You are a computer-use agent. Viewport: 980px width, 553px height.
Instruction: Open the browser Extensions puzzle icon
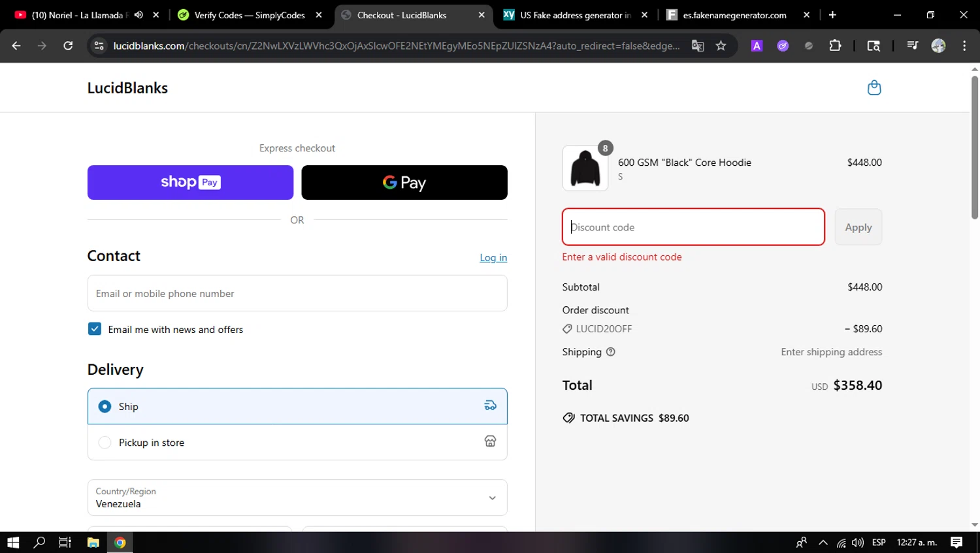835,46
